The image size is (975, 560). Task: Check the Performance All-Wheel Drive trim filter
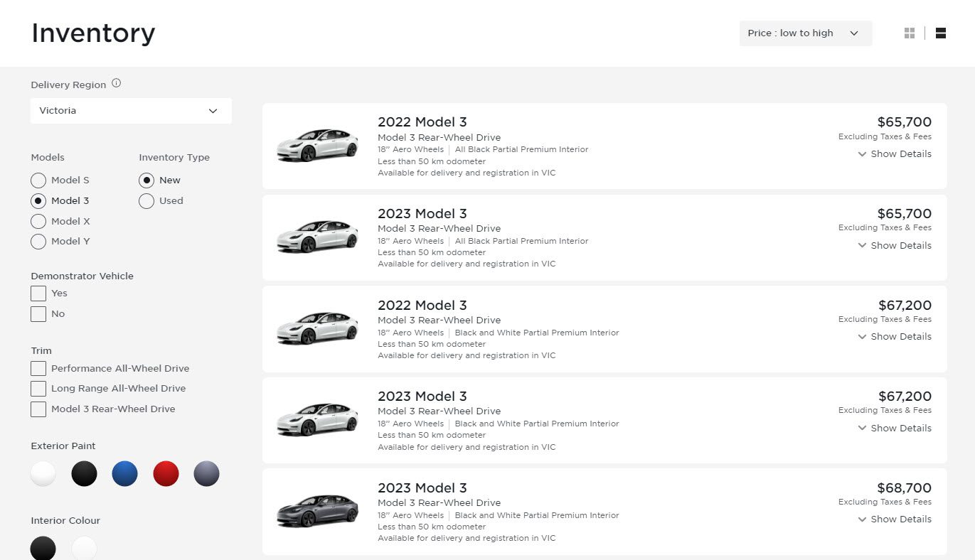pos(38,368)
